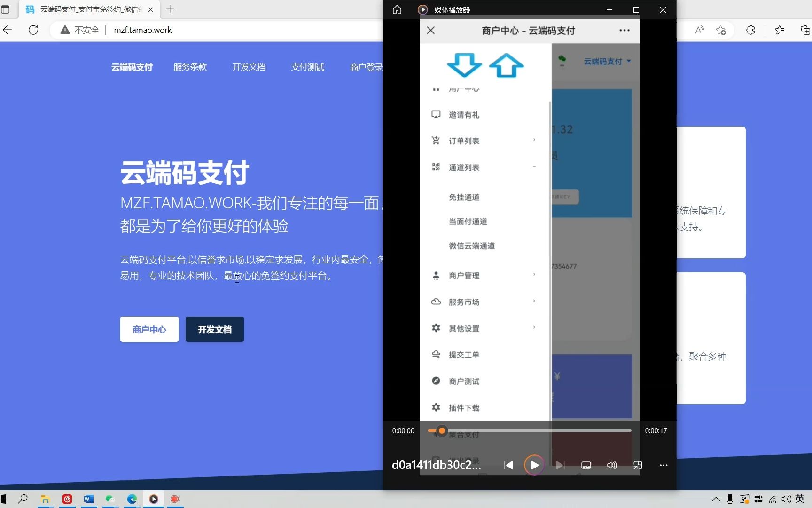Image resolution: width=812 pixels, height=508 pixels.
Task: Click the 英 input method indicator
Action: [x=800, y=499]
